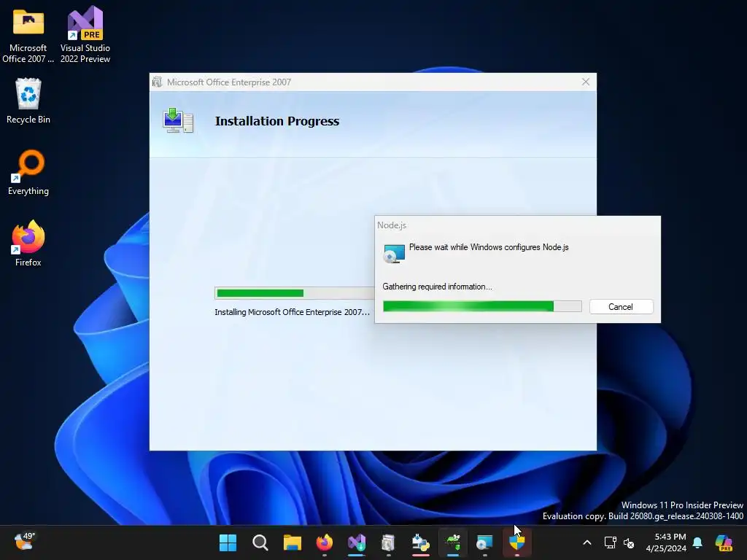
Task: Open the notifications bell icon
Action: click(x=697, y=542)
